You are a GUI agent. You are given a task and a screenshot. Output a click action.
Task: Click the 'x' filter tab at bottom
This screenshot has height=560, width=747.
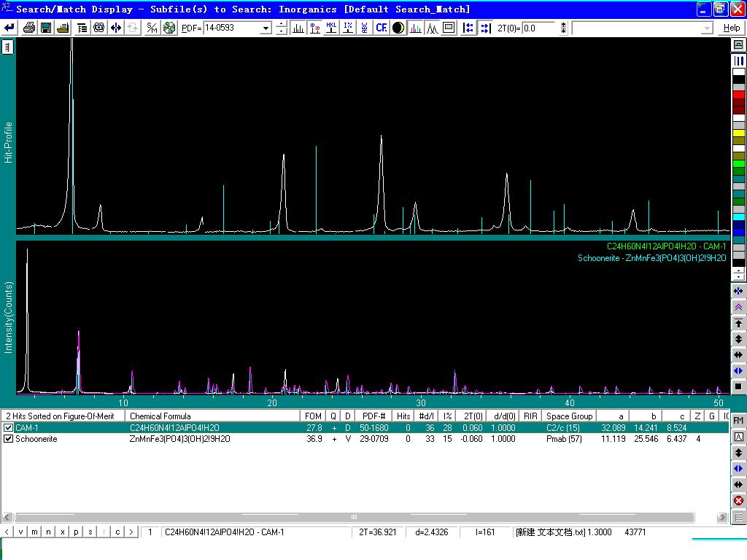62,532
